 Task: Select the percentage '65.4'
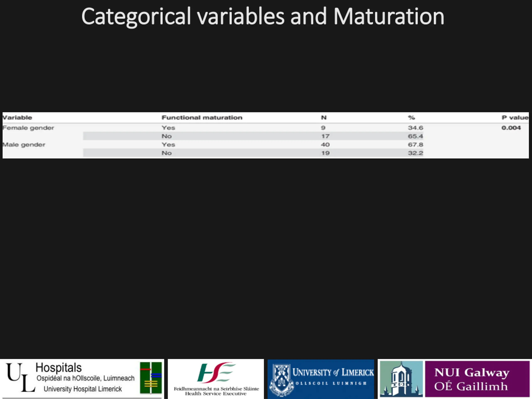[415, 136]
